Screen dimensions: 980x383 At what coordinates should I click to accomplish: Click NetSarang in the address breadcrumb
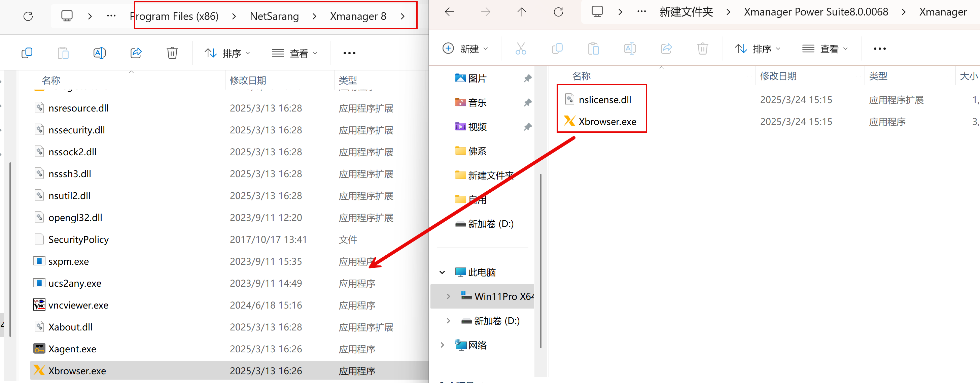[274, 17]
